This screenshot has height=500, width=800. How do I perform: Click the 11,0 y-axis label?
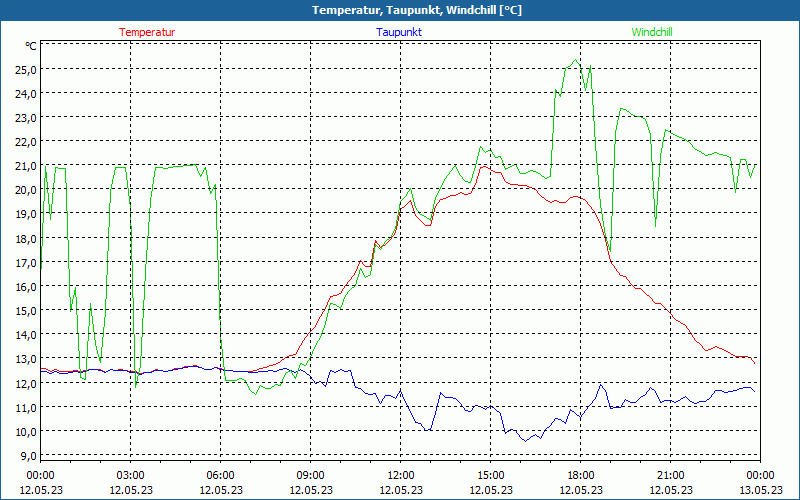pyautogui.click(x=25, y=407)
